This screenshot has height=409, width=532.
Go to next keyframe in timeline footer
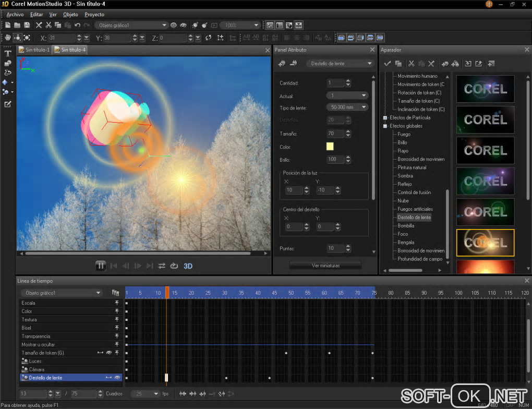point(192,394)
